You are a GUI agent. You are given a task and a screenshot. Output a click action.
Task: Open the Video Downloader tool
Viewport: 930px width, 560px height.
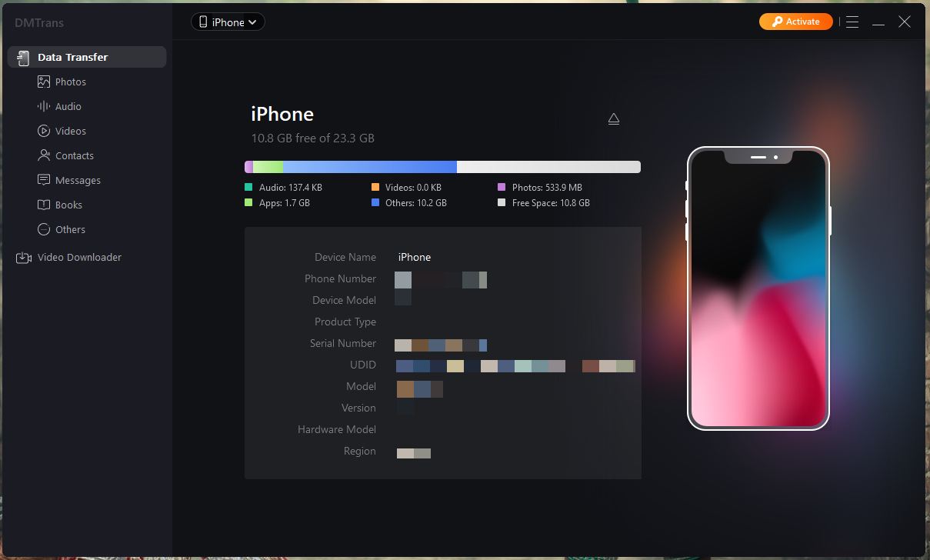pyautogui.click(x=79, y=257)
